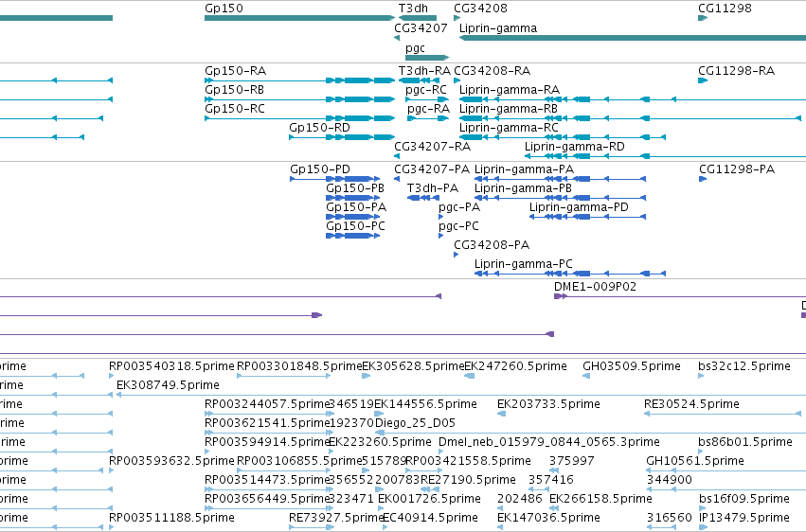Click EST bs86b01.5prime

tap(745, 443)
